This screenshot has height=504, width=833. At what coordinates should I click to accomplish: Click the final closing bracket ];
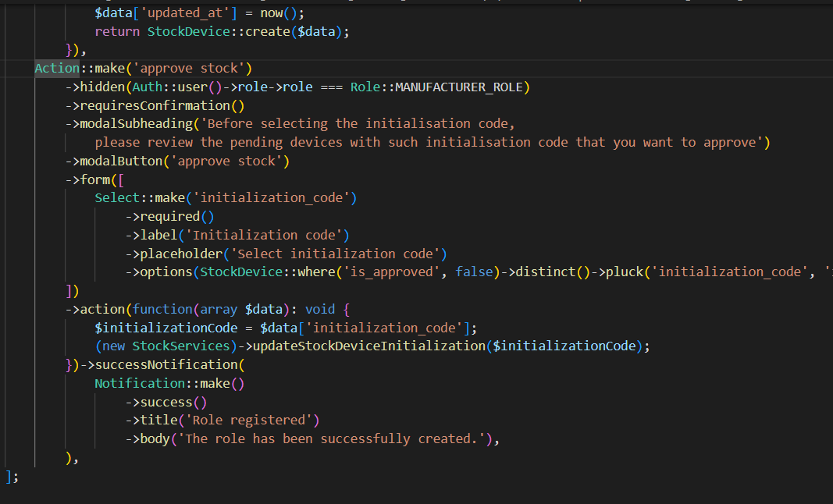12,477
